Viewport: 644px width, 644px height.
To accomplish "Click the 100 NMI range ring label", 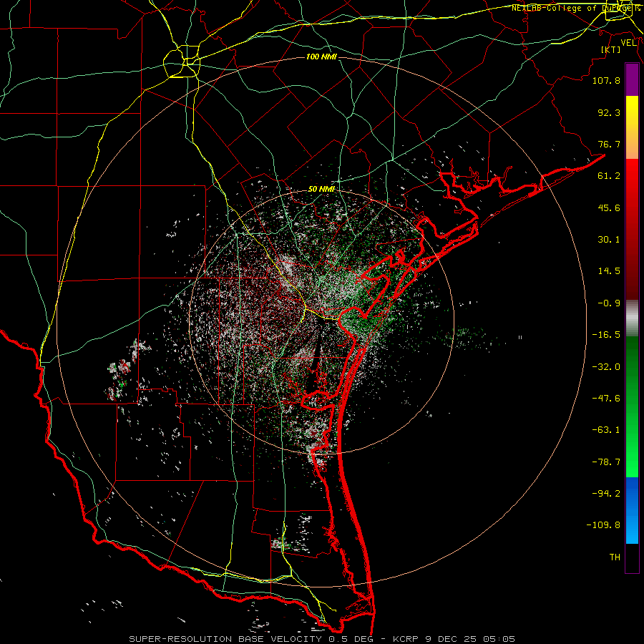I will click(x=321, y=57).
